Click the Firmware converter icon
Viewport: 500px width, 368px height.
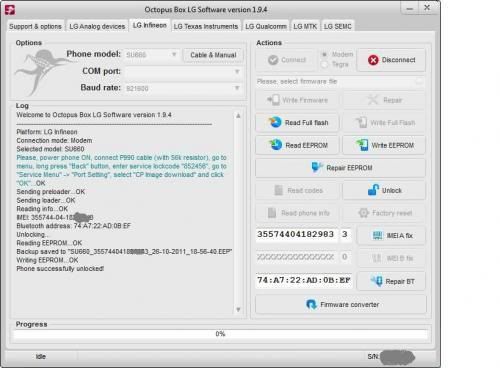click(x=311, y=304)
